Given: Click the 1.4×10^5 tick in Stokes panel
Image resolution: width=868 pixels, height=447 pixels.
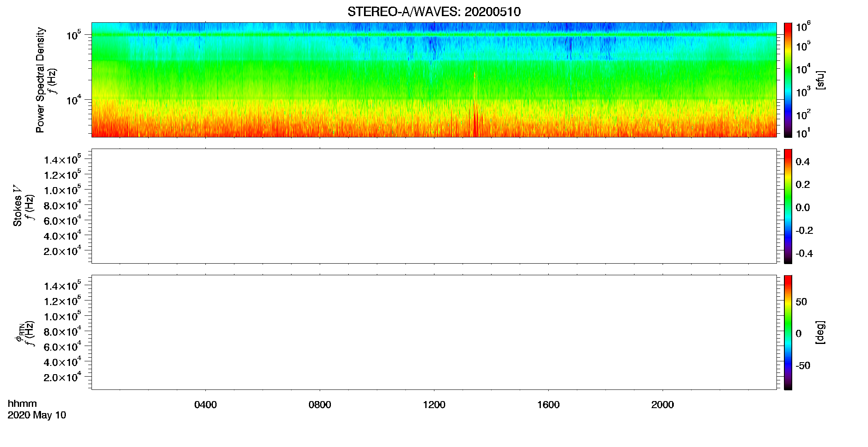Looking at the screenshot, I should (63, 159).
